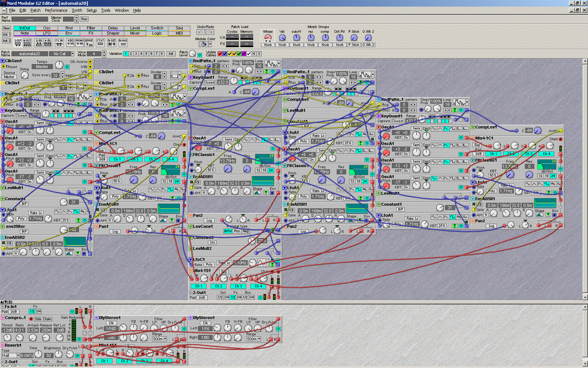Screen dimensions: 588x368
Task: Open the env2filter module title menu arrow
Action: tap(2, 227)
